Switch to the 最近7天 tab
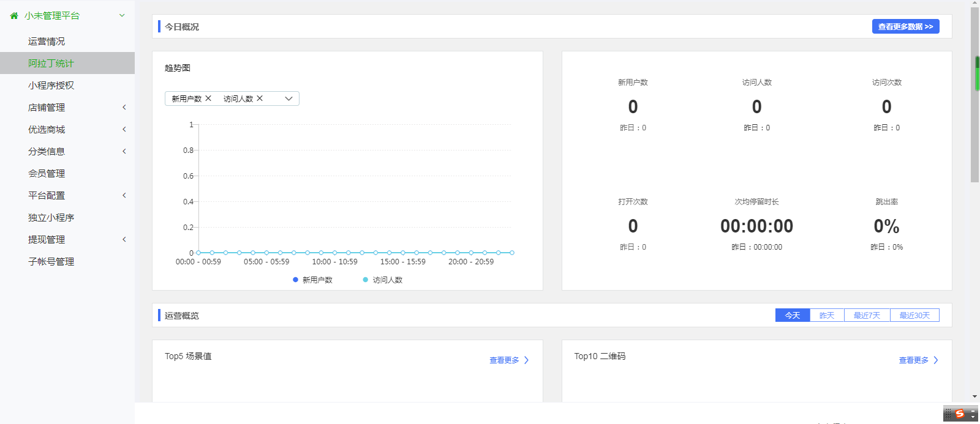Viewport: 980px width, 424px height. (x=867, y=316)
